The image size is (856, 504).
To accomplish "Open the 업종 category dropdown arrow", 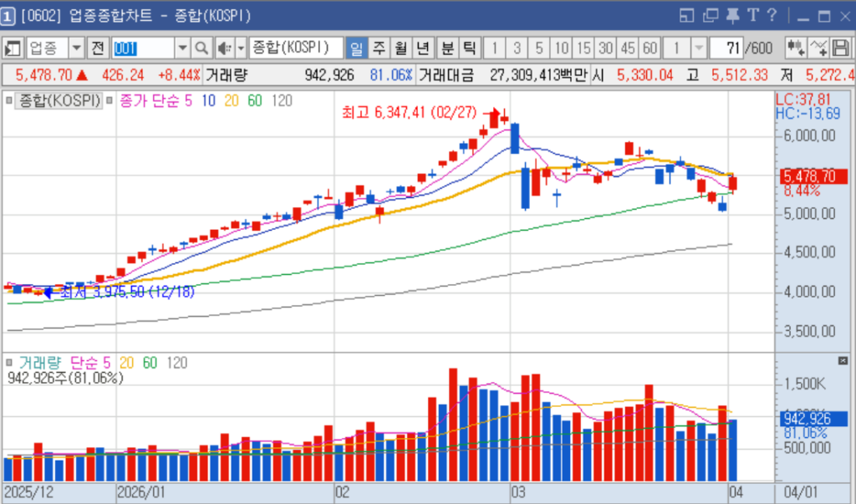I will pyautogui.click(x=77, y=48).
